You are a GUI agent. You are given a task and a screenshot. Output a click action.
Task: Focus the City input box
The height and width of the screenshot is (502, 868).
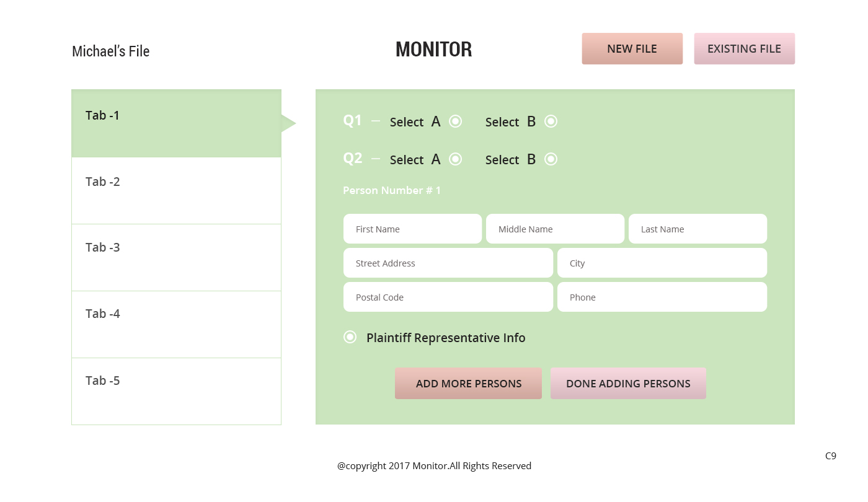click(x=662, y=263)
